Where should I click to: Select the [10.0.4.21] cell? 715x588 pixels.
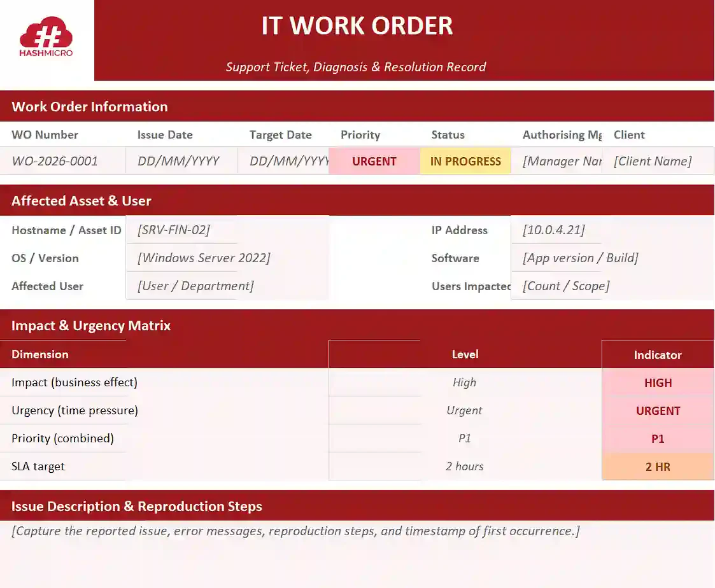(x=612, y=230)
